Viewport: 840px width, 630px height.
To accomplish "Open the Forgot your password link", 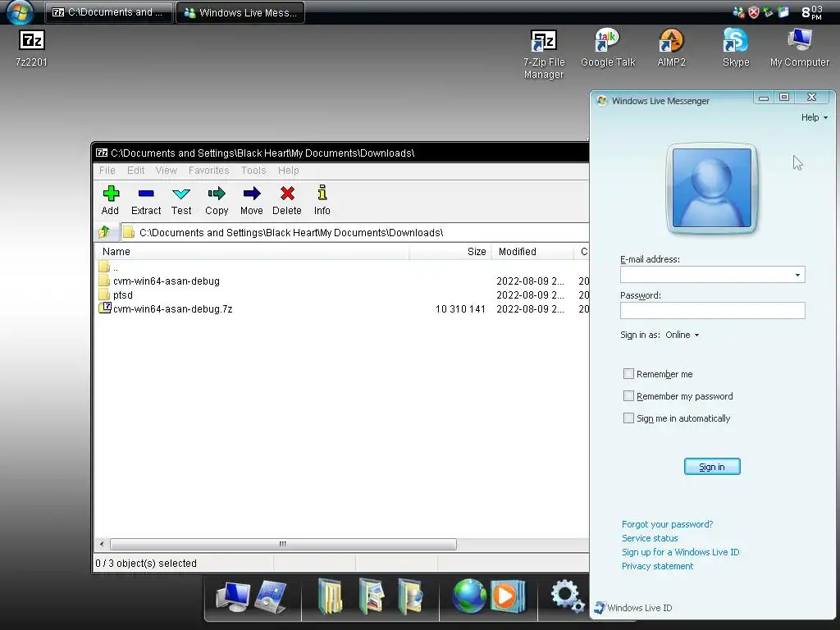I will (667, 524).
